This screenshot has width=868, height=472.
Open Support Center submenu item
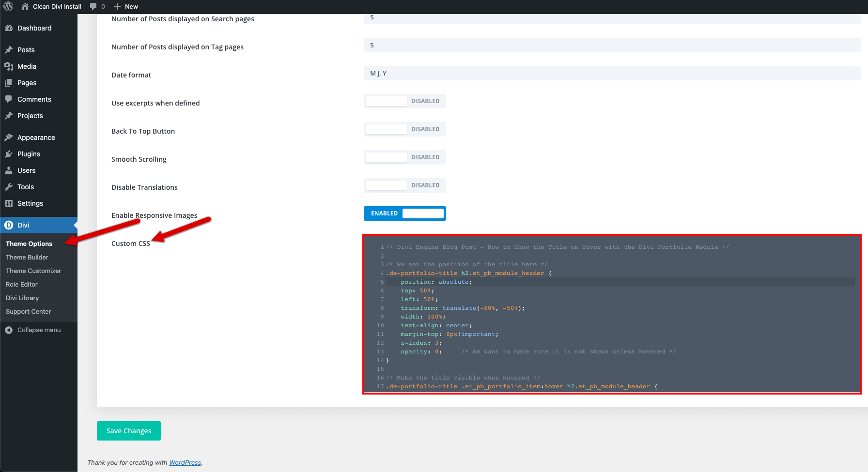(29, 311)
